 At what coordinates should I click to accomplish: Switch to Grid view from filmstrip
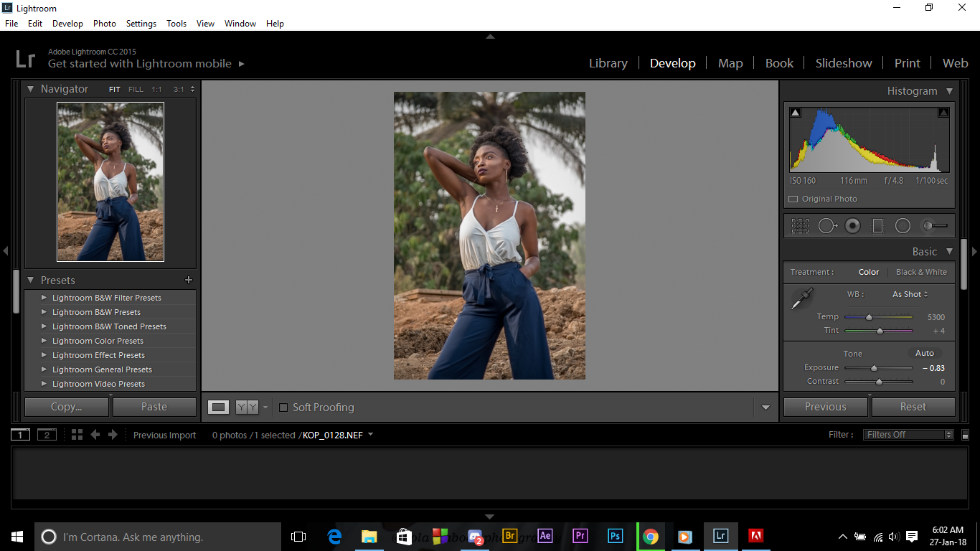[x=77, y=435]
